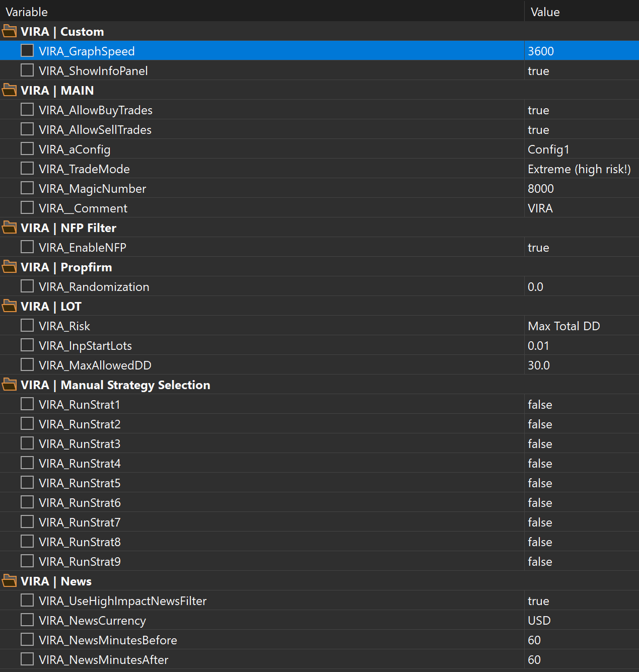Click the VIRA | News folder icon

pos(9,581)
